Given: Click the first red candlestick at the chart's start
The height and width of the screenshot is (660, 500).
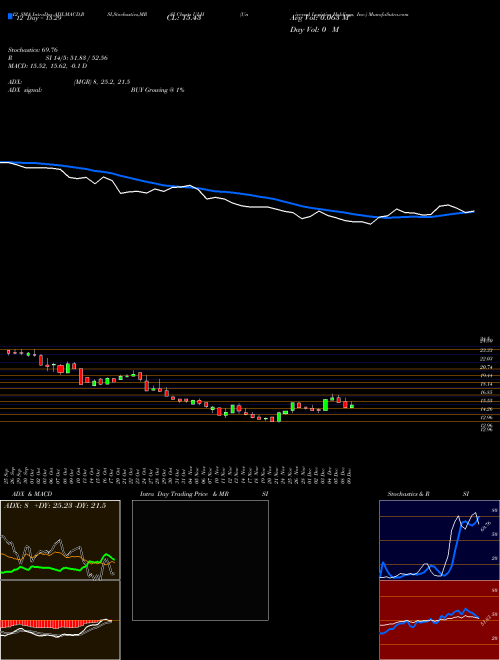Looking at the screenshot, I should (8, 352).
